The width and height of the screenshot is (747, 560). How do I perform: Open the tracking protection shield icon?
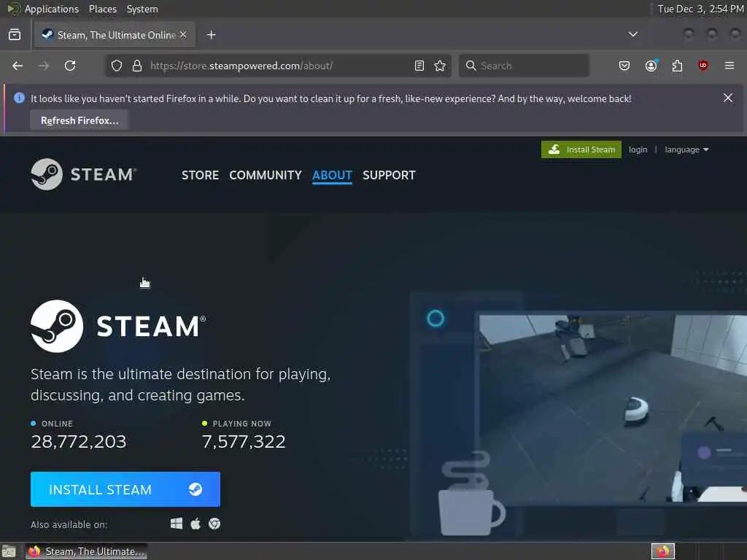pos(117,66)
